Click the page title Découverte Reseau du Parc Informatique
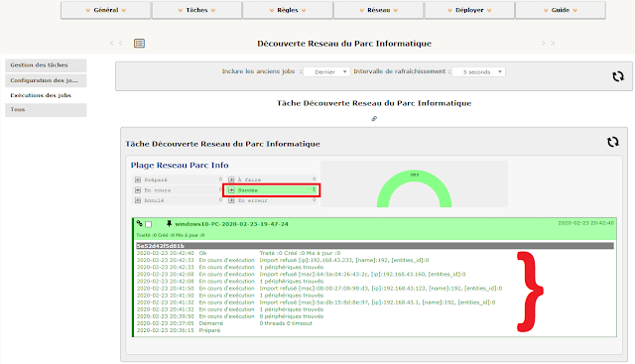The image size is (635, 364). (x=344, y=44)
